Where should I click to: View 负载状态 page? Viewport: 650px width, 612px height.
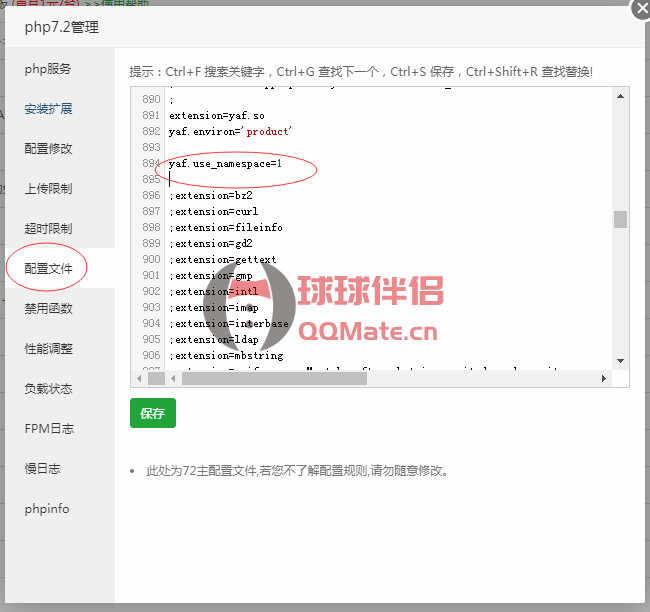pos(48,389)
